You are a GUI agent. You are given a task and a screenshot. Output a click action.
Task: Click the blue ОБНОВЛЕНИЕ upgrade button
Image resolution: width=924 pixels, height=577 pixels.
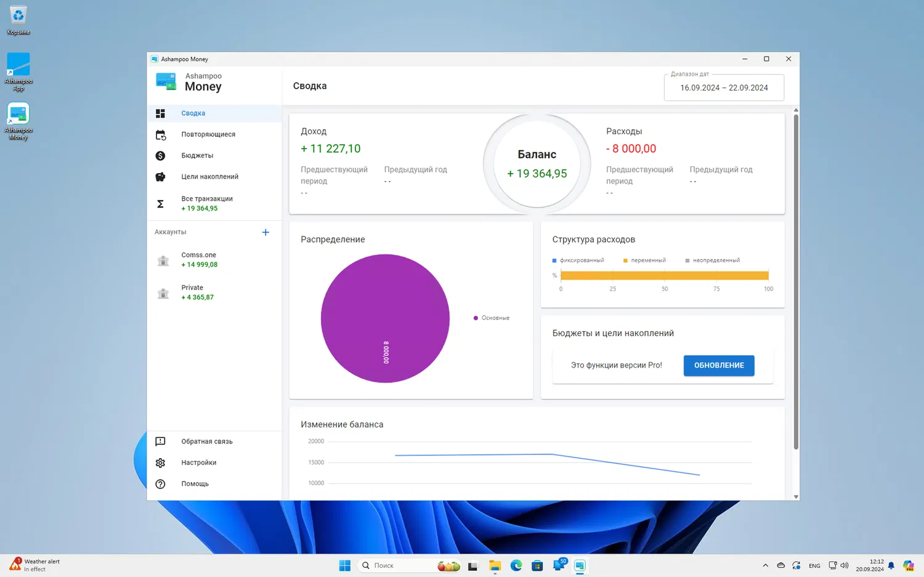719,365
